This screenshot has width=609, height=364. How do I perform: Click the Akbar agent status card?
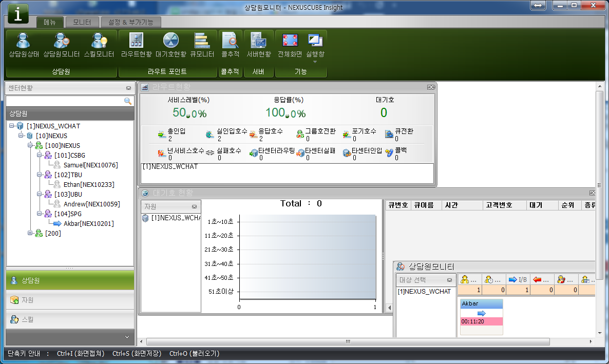[481, 317]
